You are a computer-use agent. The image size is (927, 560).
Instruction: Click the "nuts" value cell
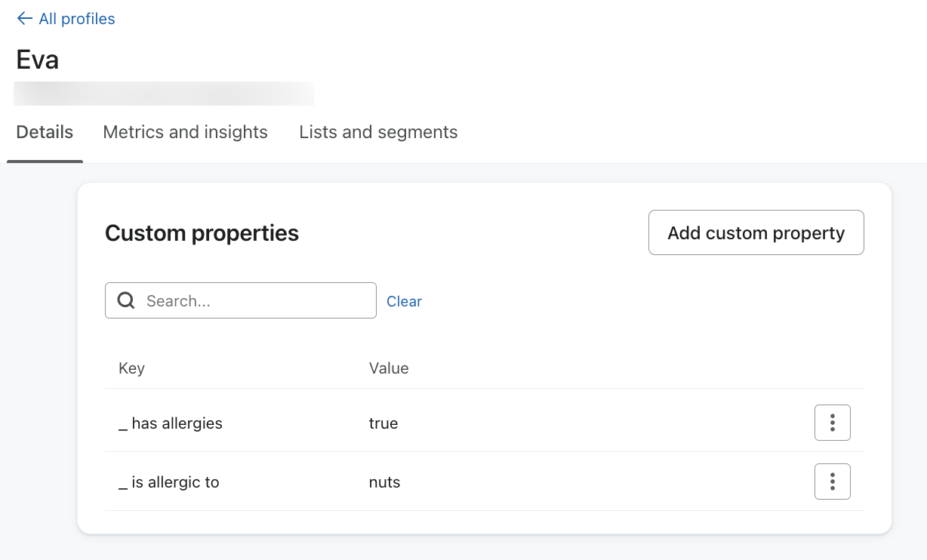(384, 482)
